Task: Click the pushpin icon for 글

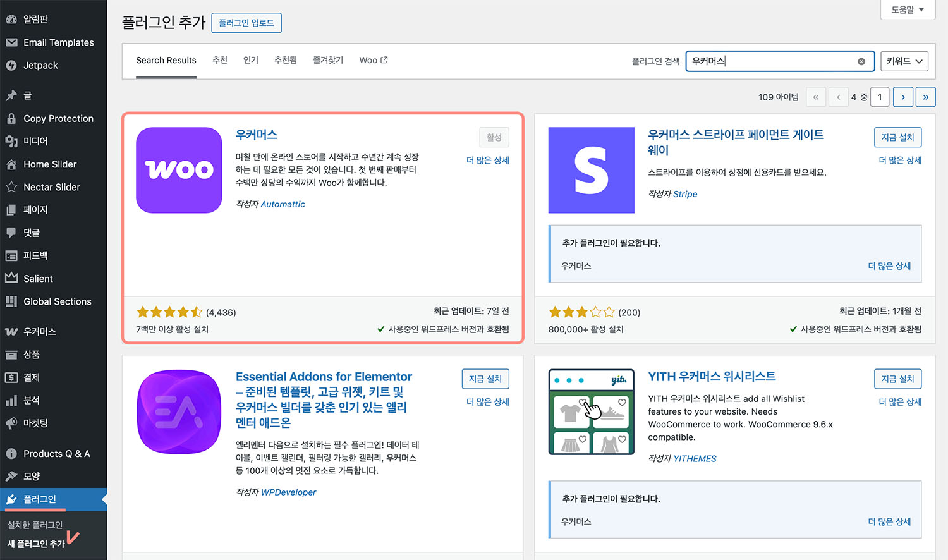Action: pyautogui.click(x=11, y=95)
